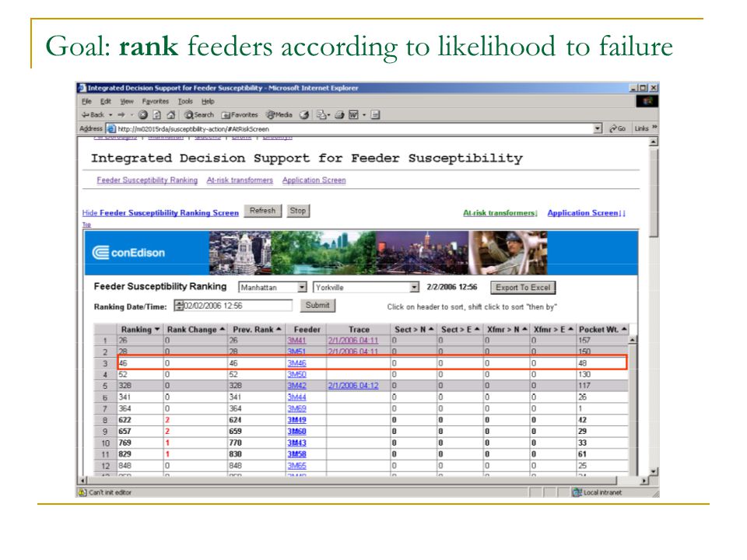Click the address bar URL field
The height and width of the screenshot is (560, 747).
(x=352, y=128)
